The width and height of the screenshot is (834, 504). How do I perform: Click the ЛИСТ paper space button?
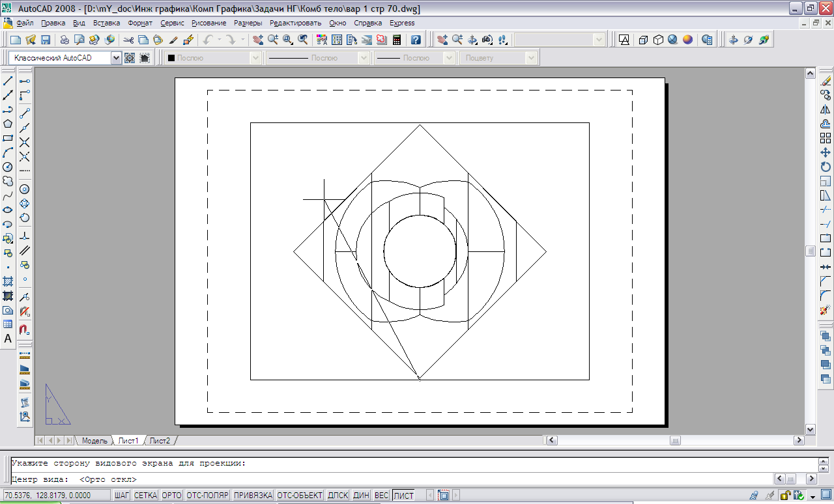click(x=403, y=496)
